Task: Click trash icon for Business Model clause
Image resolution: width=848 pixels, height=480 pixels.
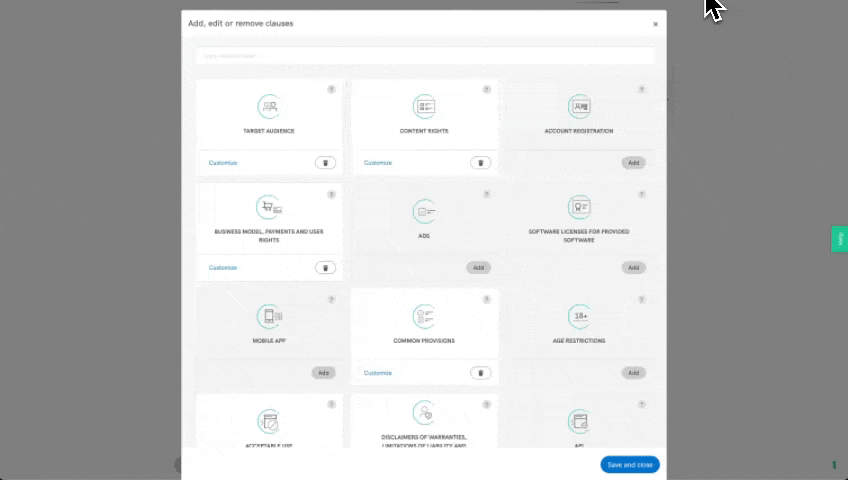Action: pyautogui.click(x=325, y=267)
